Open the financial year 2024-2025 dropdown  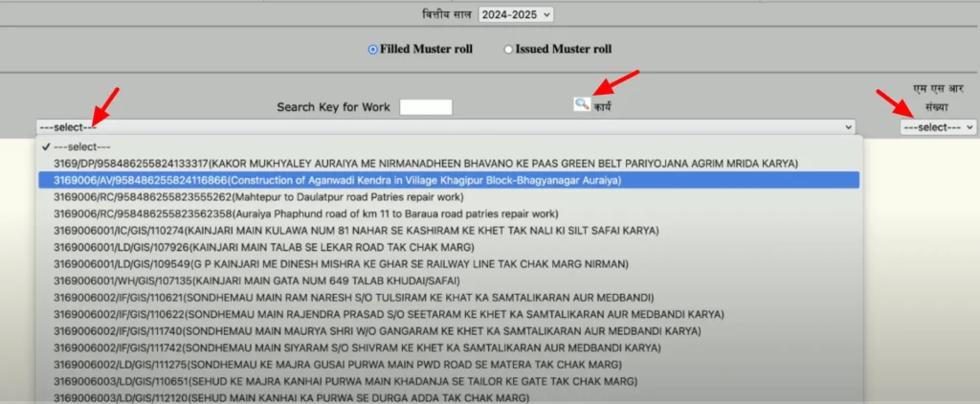coord(516,14)
